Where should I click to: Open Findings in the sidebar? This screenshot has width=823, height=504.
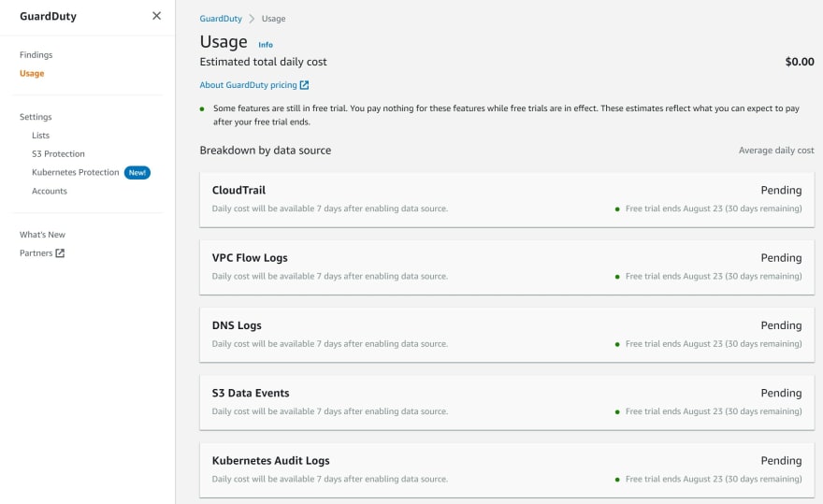[x=36, y=54]
